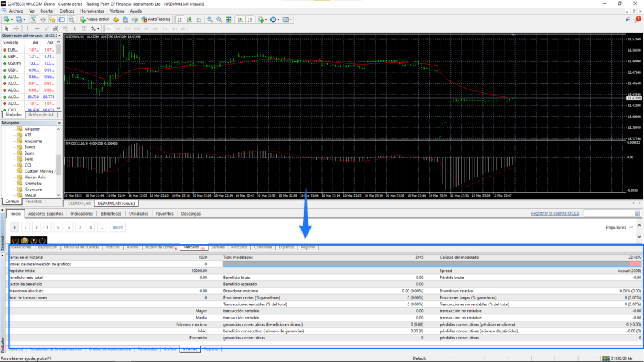Open the Bibliotecas market tab

click(111, 214)
